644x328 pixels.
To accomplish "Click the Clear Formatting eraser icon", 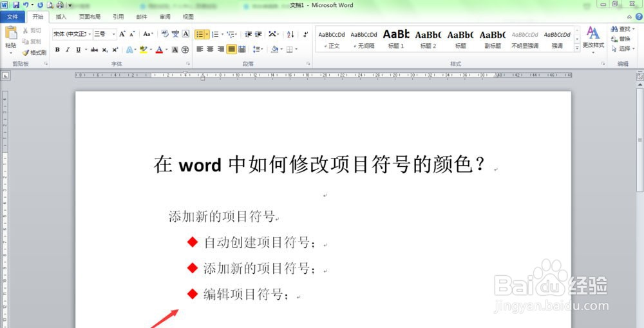I will click(165, 34).
